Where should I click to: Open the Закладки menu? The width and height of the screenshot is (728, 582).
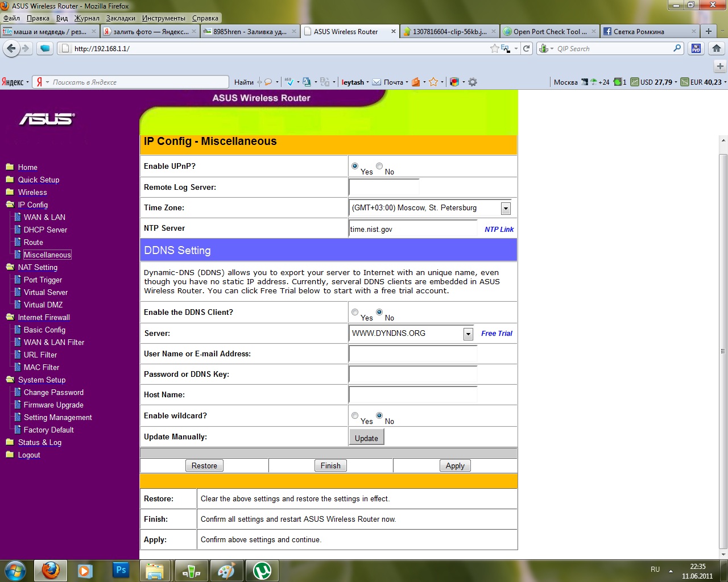pyautogui.click(x=121, y=18)
